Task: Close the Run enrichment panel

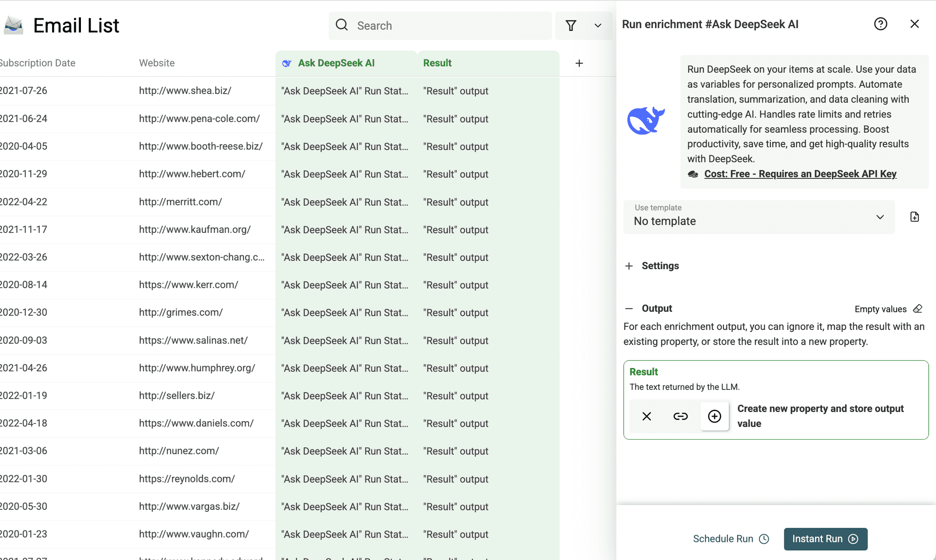Action: click(915, 23)
